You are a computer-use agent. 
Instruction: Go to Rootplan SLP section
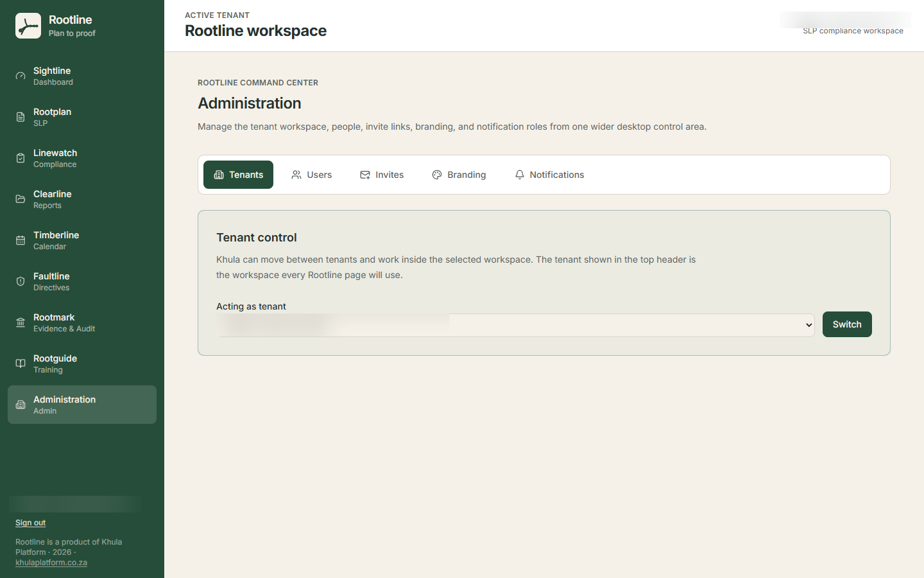(82, 117)
